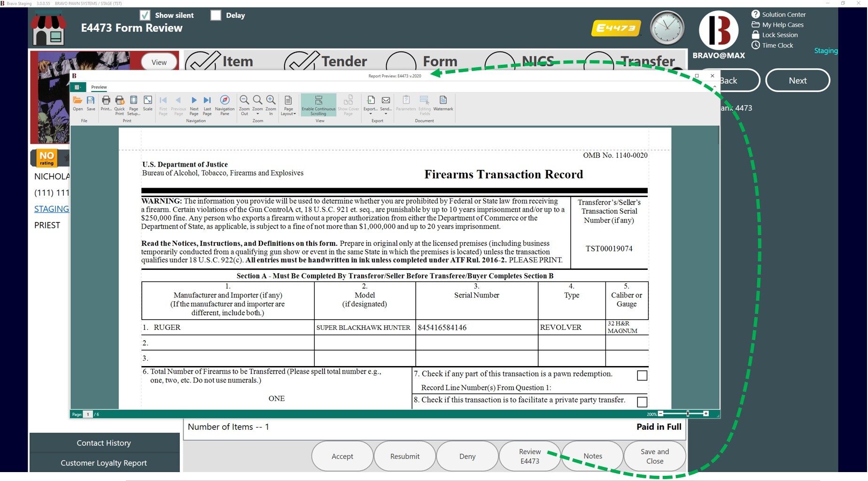
Task: Click the Show Cover Page icon
Action: [348, 105]
